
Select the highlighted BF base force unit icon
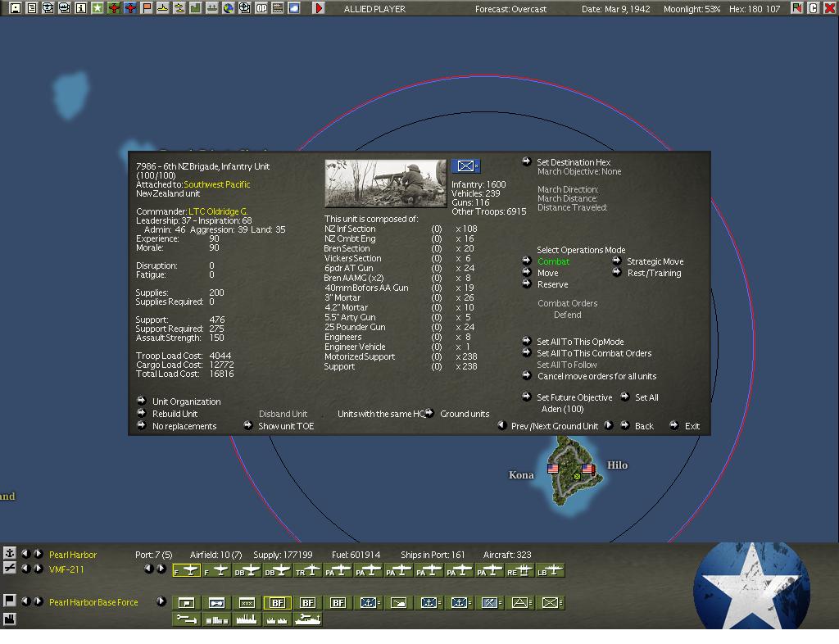click(277, 603)
